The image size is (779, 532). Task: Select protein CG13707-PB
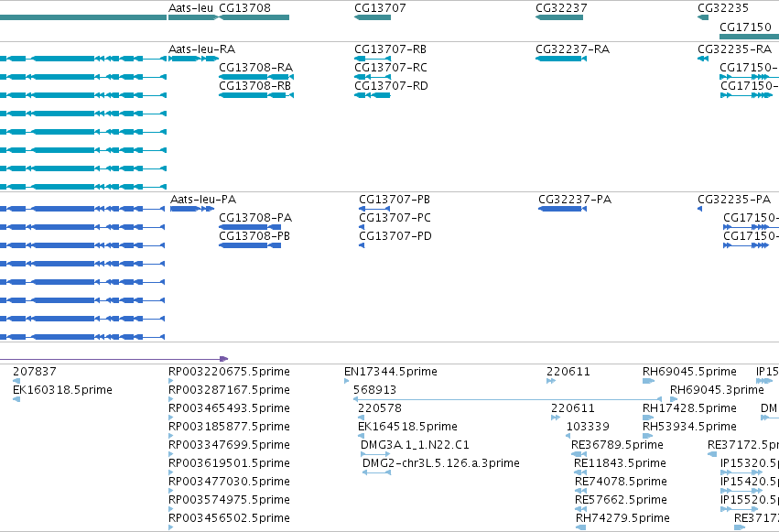click(374, 209)
